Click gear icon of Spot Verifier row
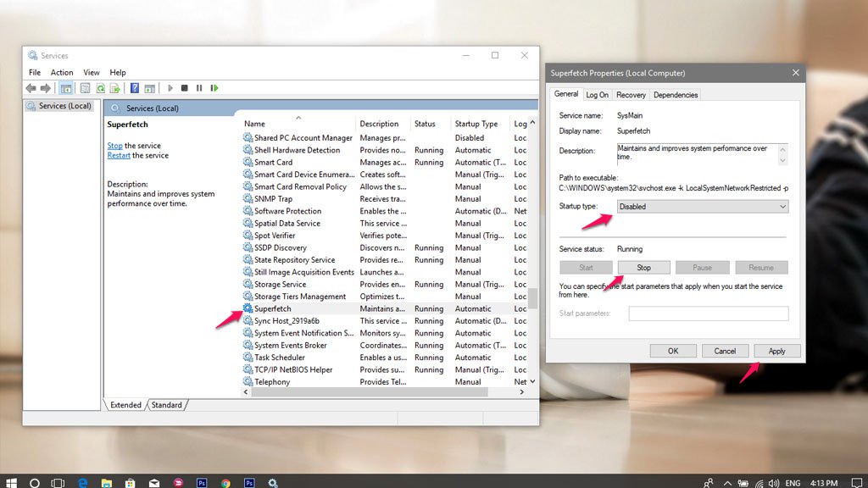This screenshot has width=868, height=488. 248,236
